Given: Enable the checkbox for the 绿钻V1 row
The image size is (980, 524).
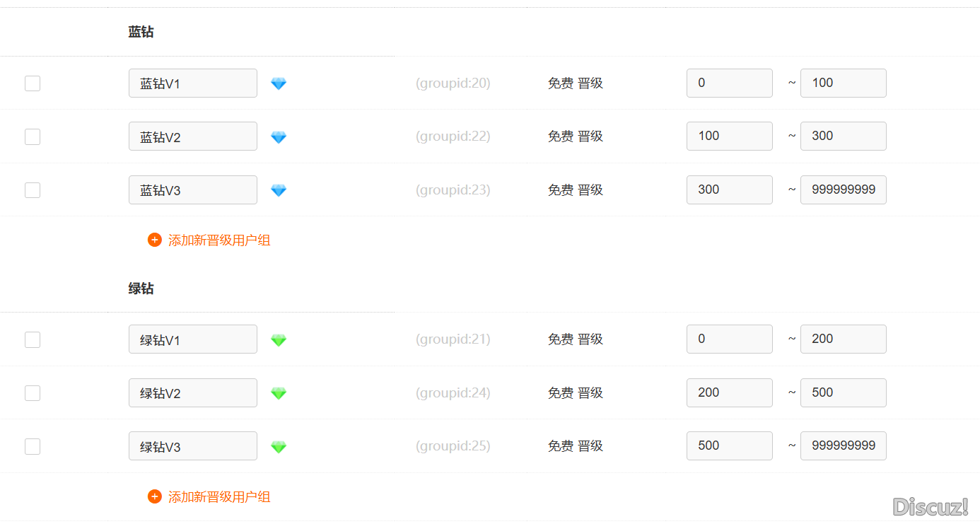Looking at the screenshot, I should coord(33,340).
